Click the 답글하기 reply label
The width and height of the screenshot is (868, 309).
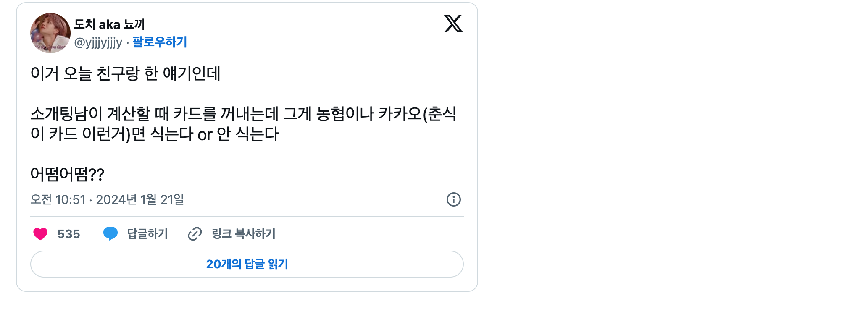point(147,234)
